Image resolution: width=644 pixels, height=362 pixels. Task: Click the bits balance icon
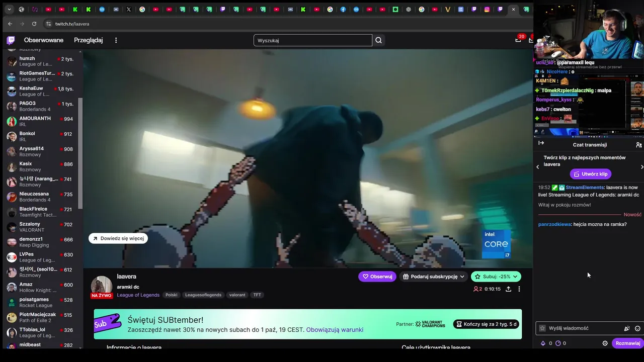pos(543,343)
